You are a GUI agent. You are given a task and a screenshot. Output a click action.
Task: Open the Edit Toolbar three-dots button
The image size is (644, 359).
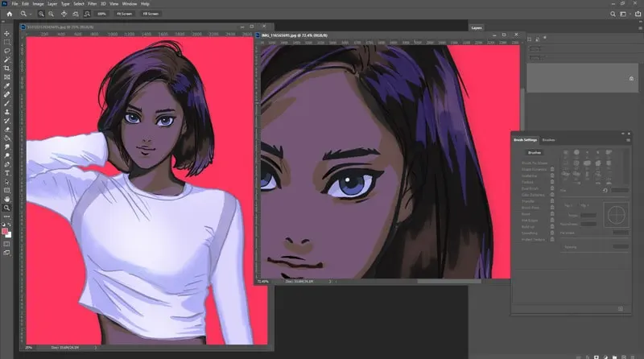[6, 217]
